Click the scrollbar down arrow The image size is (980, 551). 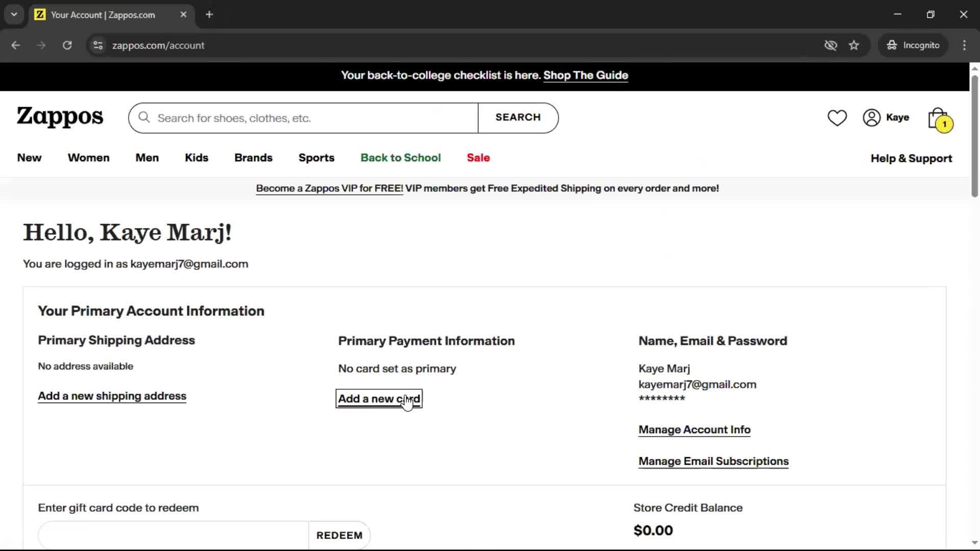[x=974, y=543]
